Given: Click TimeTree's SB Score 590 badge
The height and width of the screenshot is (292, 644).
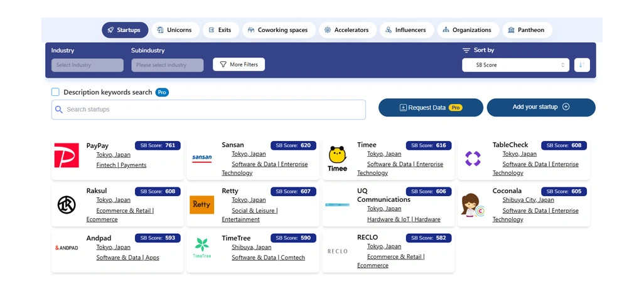Looking at the screenshot, I should pyautogui.click(x=293, y=238).
